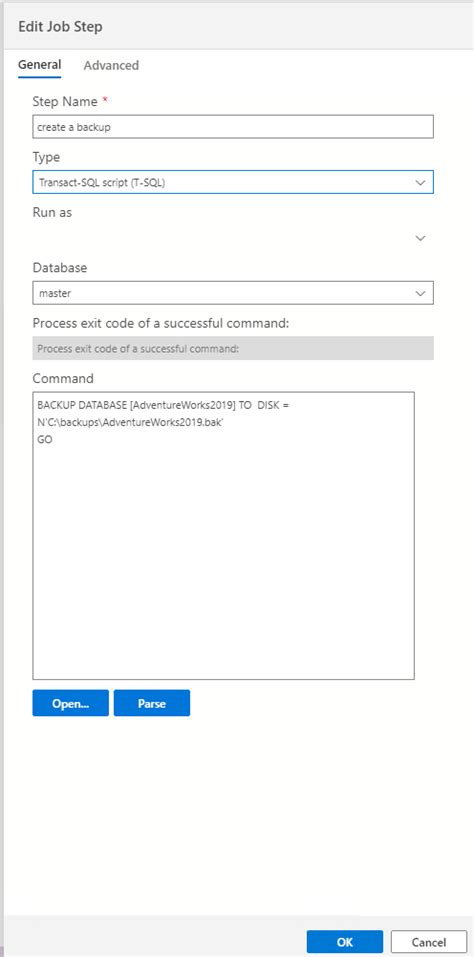
Task: Click the Edit Job Step title
Action: 60,26
